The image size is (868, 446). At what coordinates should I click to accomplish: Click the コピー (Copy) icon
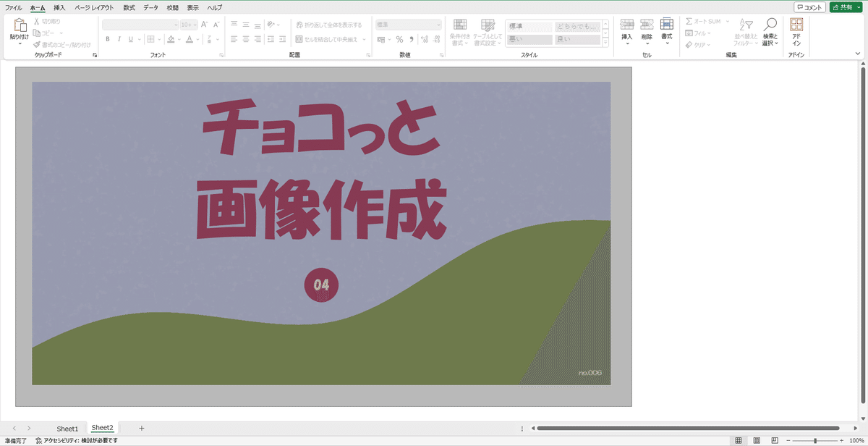(x=36, y=33)
